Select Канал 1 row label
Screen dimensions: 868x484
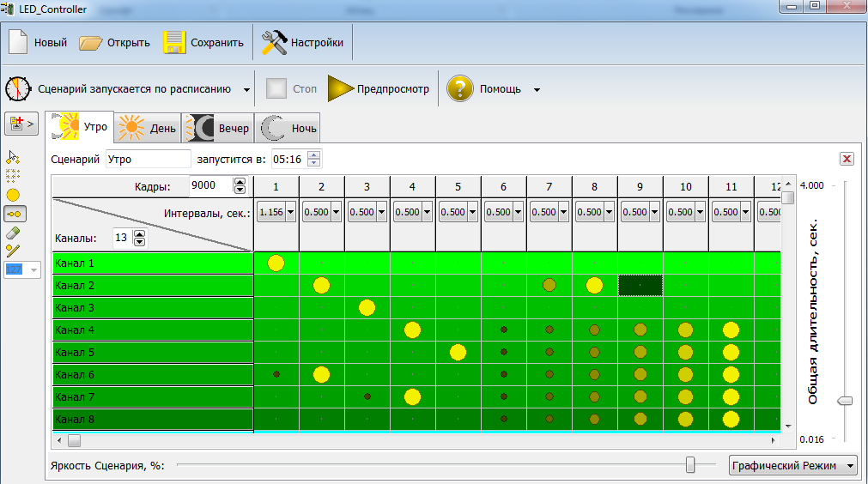click(x=153, y=263)
